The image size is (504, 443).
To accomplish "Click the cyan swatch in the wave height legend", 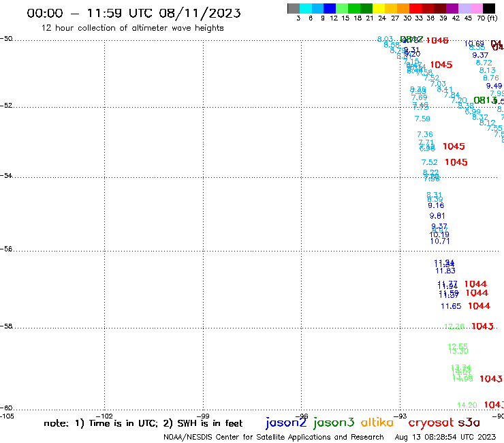I will pyautogui.click(x=306, y=8).
